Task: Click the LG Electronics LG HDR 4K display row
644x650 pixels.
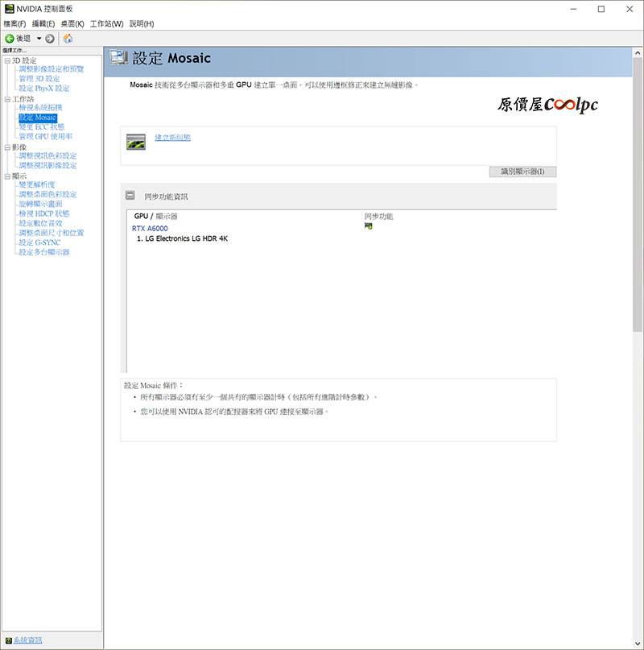Action: click(x=183, y=238)
